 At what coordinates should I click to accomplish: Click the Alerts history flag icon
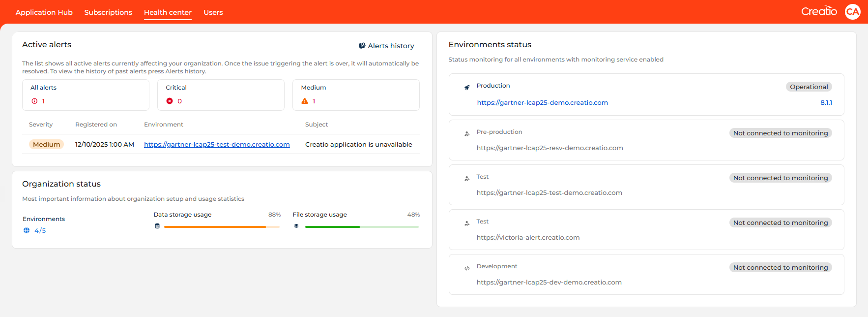[362, 46]
